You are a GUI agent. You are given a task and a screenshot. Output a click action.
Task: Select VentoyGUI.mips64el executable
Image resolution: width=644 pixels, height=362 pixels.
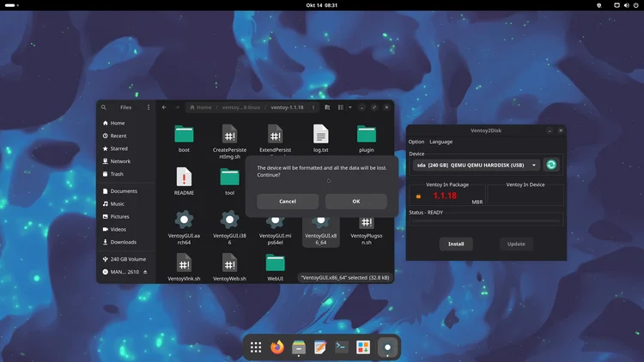point(275,231)
